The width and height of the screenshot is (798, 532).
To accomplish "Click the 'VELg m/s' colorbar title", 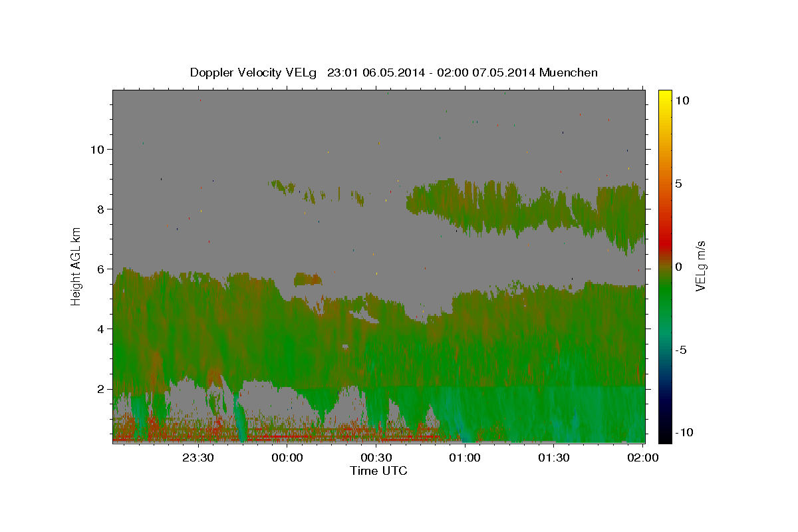I will (x=701, y=266).
